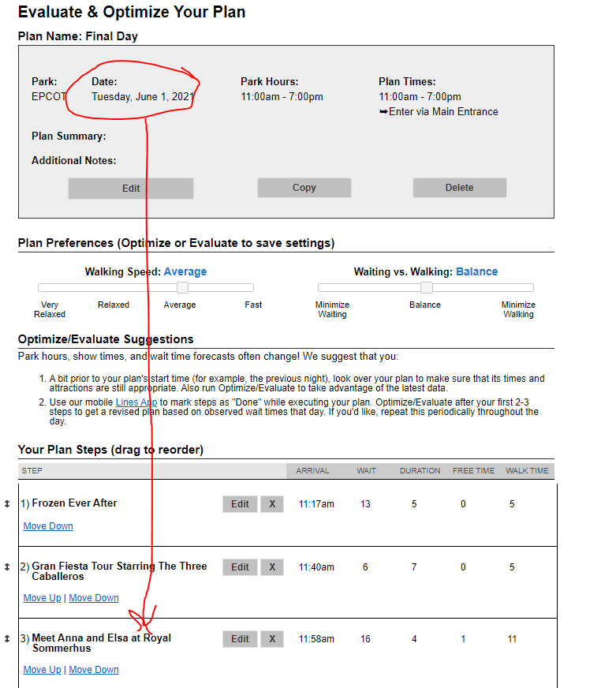Image resolution: width=616 pixels, height=688 pixels.
Task: Click the WAIT column header
Action: coord(366,471)
